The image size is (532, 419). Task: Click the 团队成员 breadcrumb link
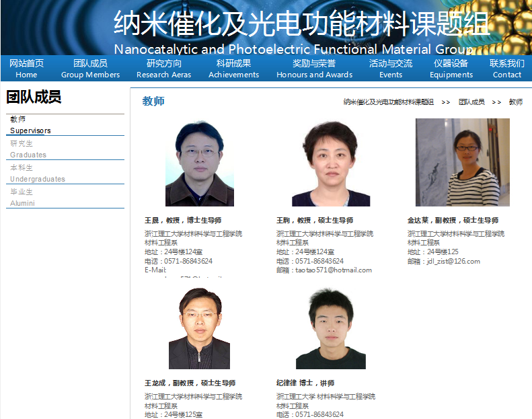tap(471, 102)
